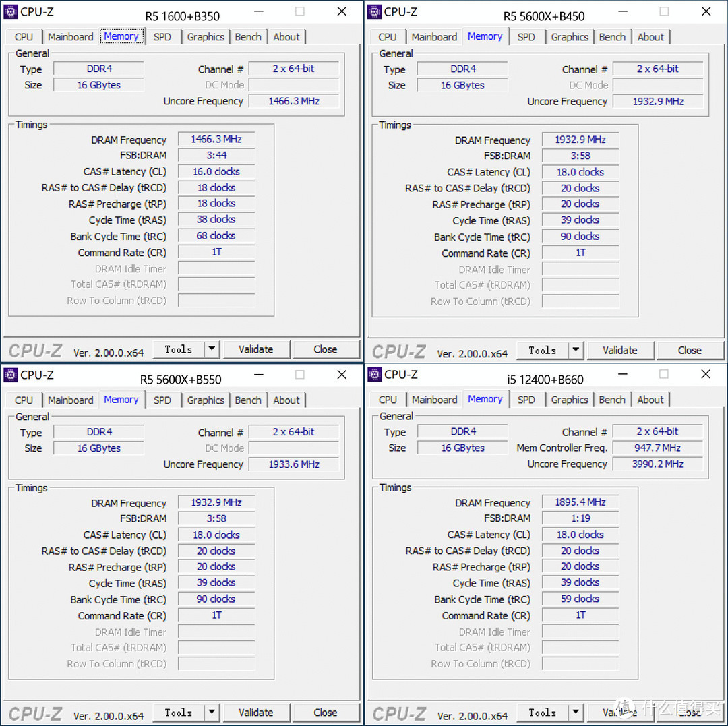Screen dimensions: 728x726
Task: Click CPU-Z icon in R5 5600X+B550 title bar
Action: (11, 375)
